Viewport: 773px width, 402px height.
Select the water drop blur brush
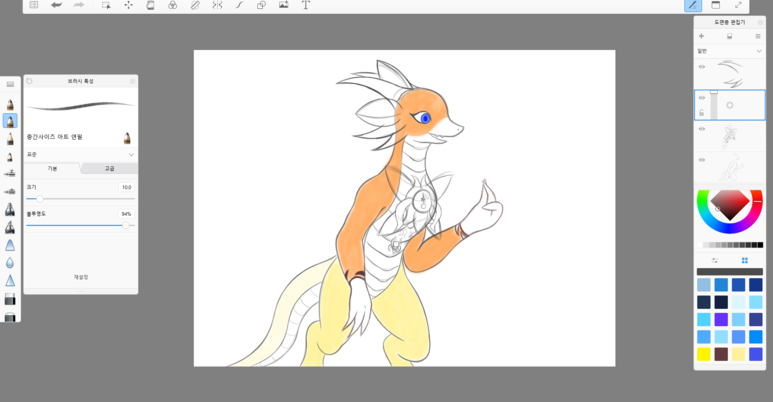click(x=10, y=263)
